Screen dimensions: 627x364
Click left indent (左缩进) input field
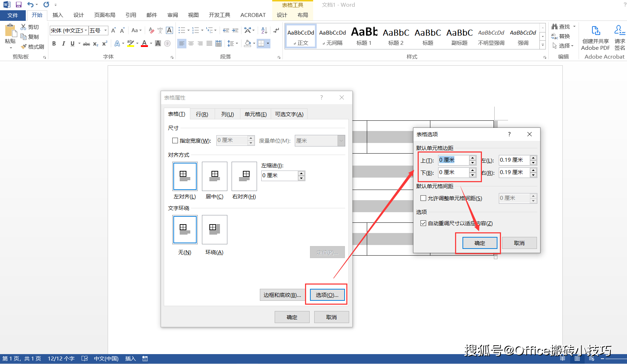point(280,175)
